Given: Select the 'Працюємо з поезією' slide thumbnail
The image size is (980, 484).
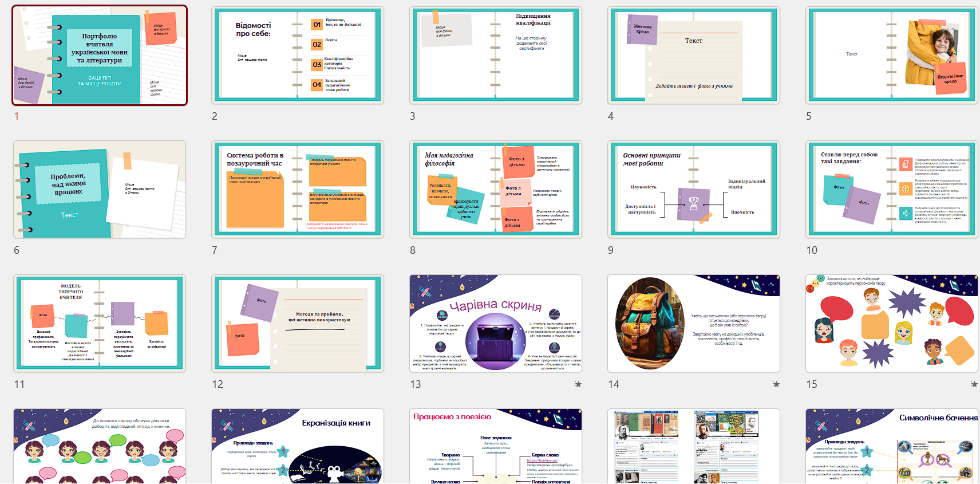Looking at the screenshot, I should pyautogui.click(x=496, y=446).
